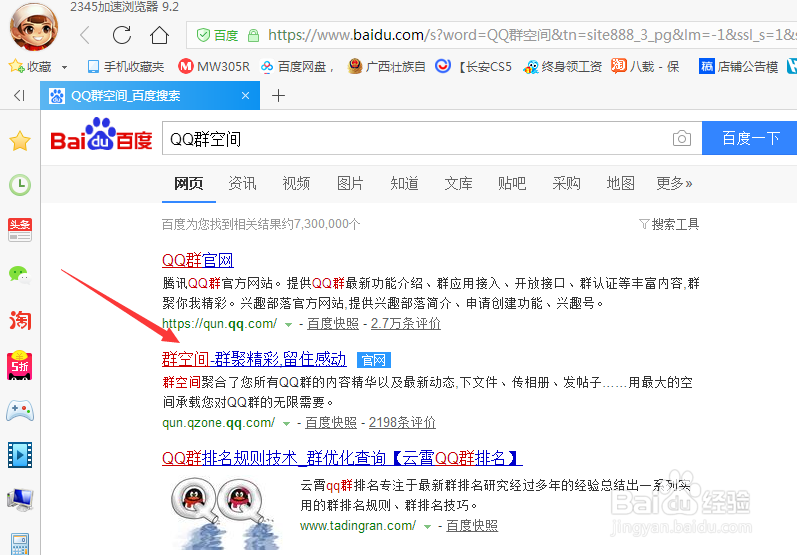Expand arrow next to https://qun.qq.com/
The width and height of the screenshot is (797, 555).
point(288,324)
